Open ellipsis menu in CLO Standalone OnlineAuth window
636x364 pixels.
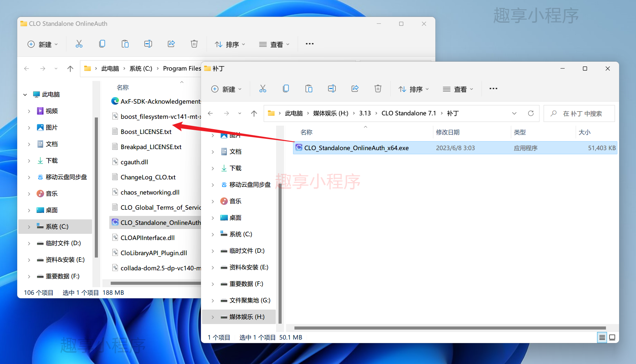[x=310, y=44]
